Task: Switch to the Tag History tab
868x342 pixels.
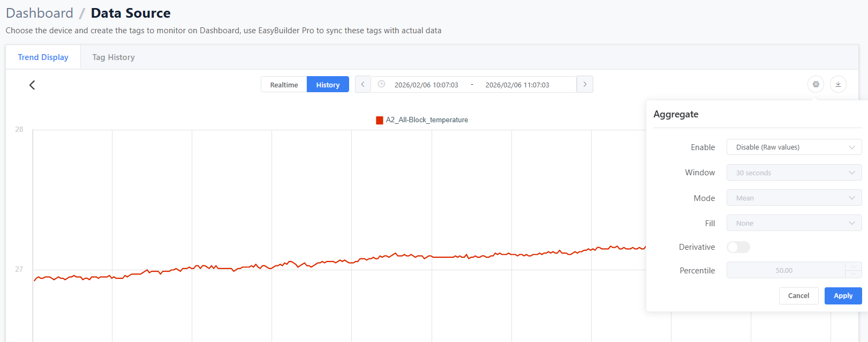Action: click(114, 57)
